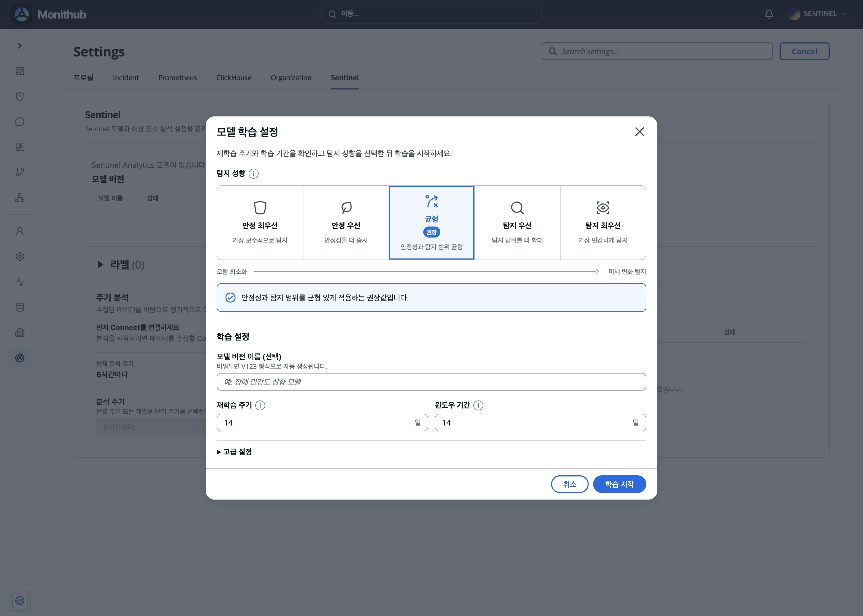Click the 재학습 주기 days field
The width and height of the screenshot is (863, 616).
tap(322, 423)
